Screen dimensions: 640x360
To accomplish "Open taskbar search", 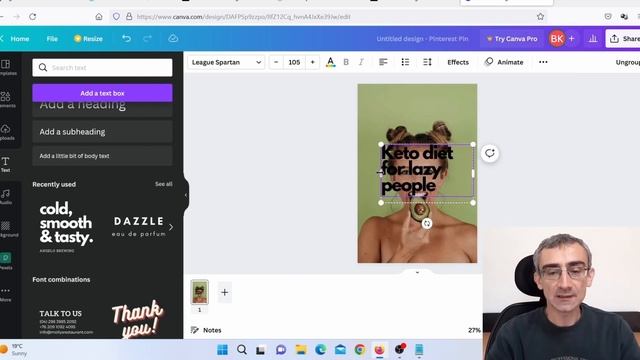I will click(242, 350).
